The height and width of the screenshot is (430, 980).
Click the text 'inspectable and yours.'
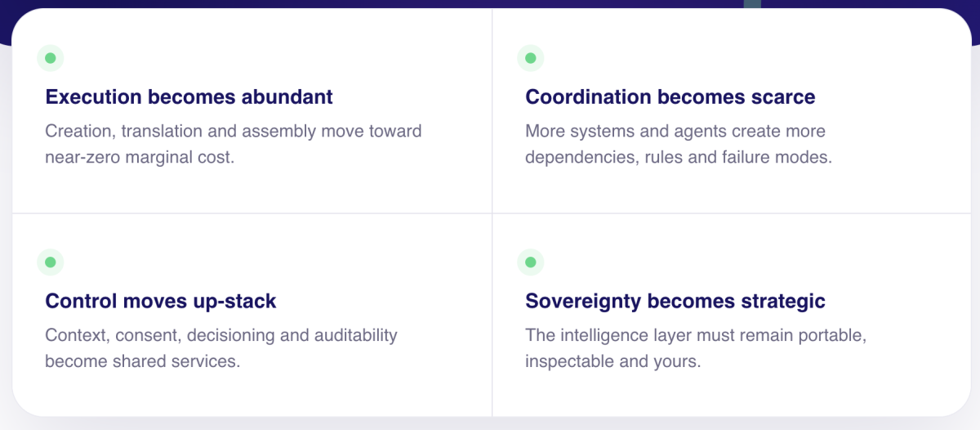tap(612, 361)
